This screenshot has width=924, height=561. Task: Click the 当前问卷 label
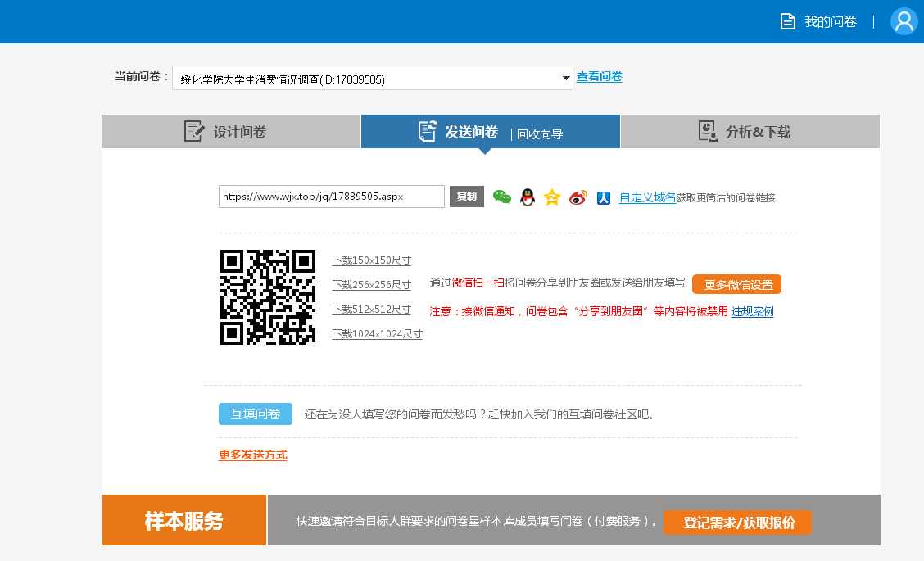pos(142,77)
